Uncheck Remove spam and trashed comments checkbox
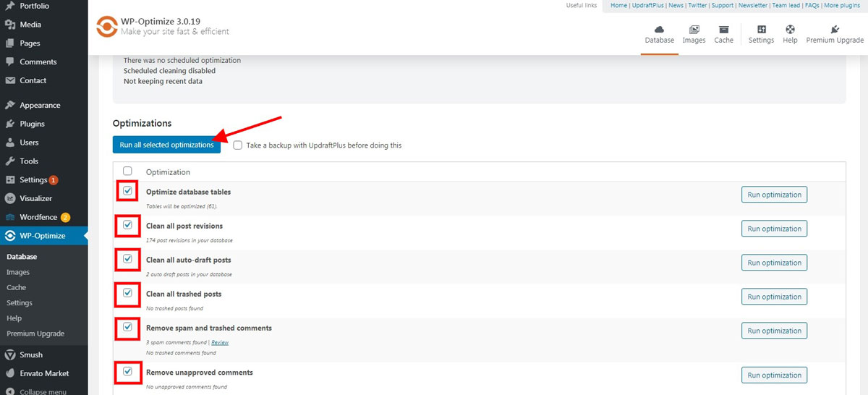 (x=127, y=327)
